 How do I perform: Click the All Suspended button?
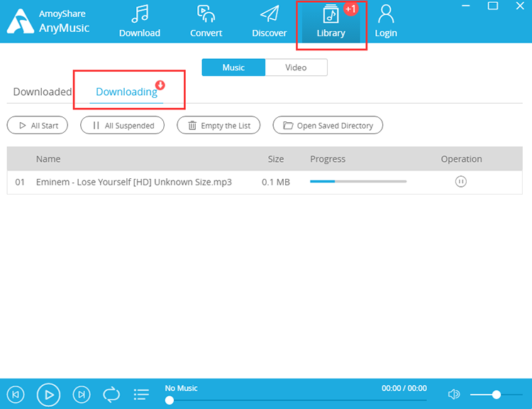(x=122, y=126)
